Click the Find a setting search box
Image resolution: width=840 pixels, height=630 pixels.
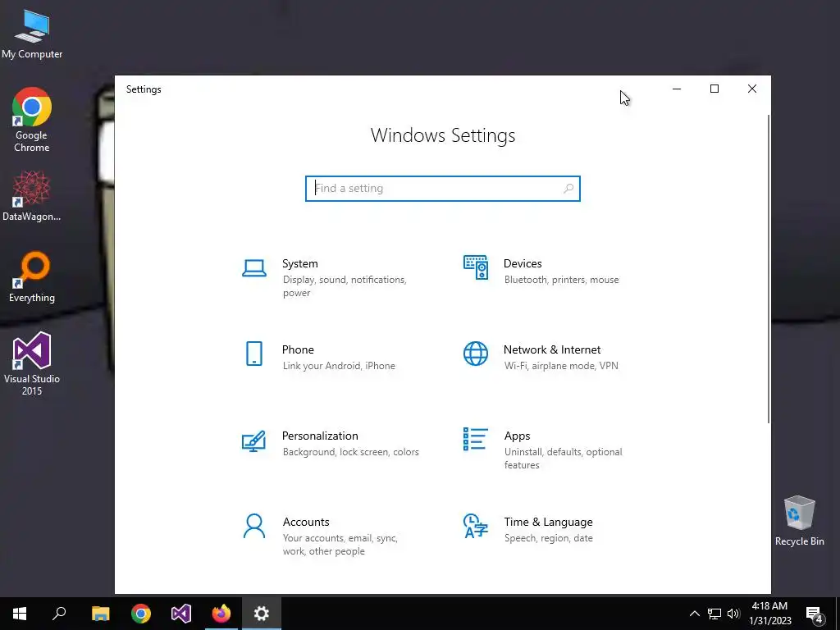click(x=442, y=189)
